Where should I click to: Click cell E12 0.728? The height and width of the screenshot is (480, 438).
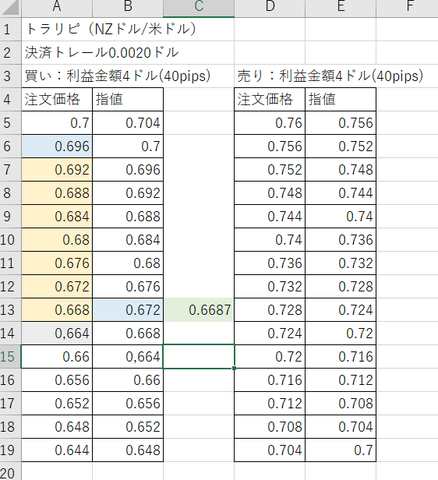pos(341,287)
